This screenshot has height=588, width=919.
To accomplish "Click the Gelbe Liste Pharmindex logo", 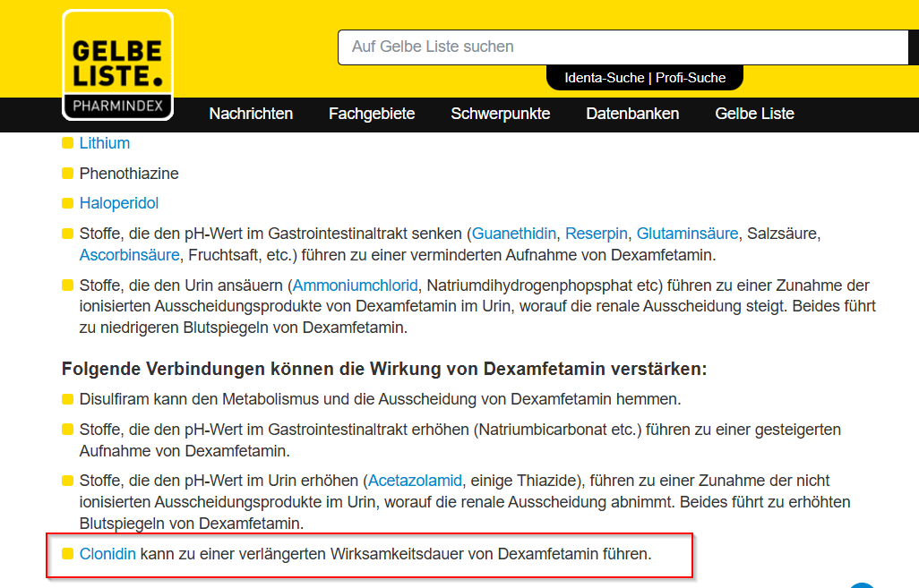I will coord(117,65).
